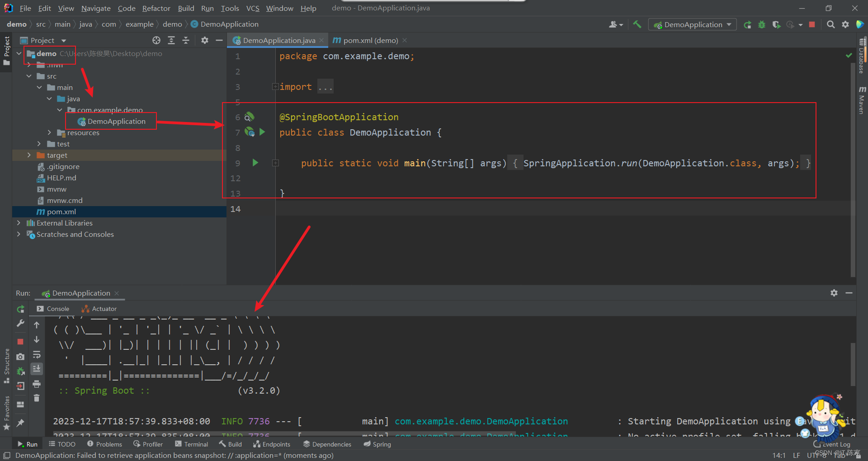This screenshot has width=868, height=461.
Task: Switch to the Actuator tab
Action: (x=99, y=309)
